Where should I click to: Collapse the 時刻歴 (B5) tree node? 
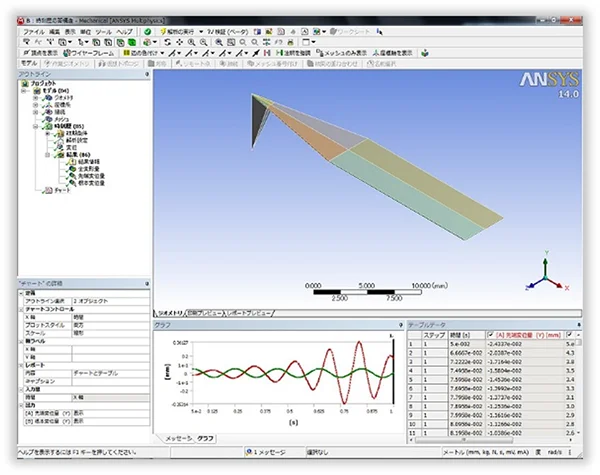point(36,126)
